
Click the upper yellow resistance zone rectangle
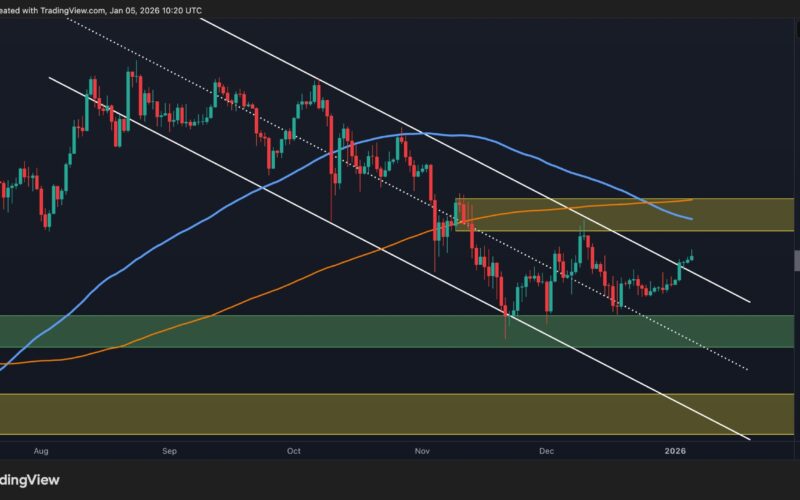[x=720, y=214]
